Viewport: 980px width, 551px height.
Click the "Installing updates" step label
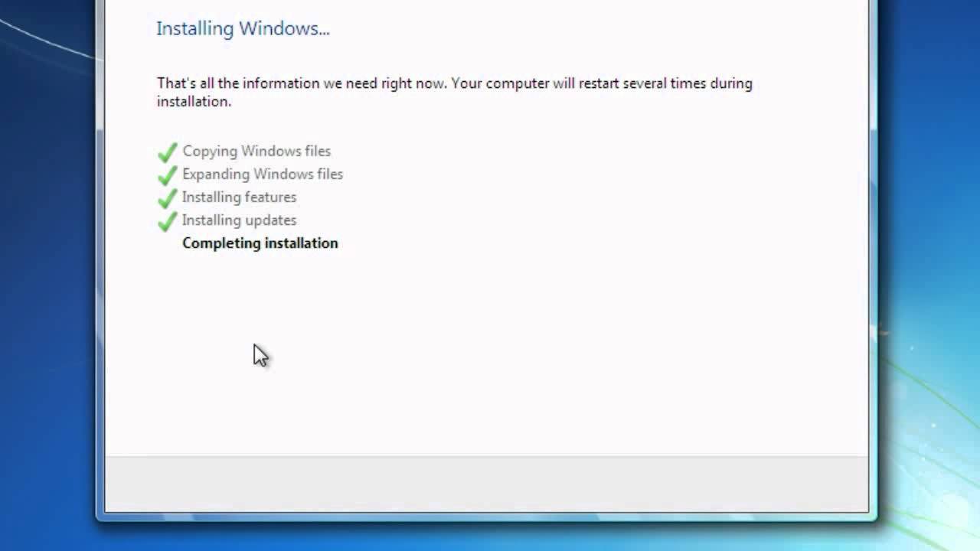coord(239,220)
